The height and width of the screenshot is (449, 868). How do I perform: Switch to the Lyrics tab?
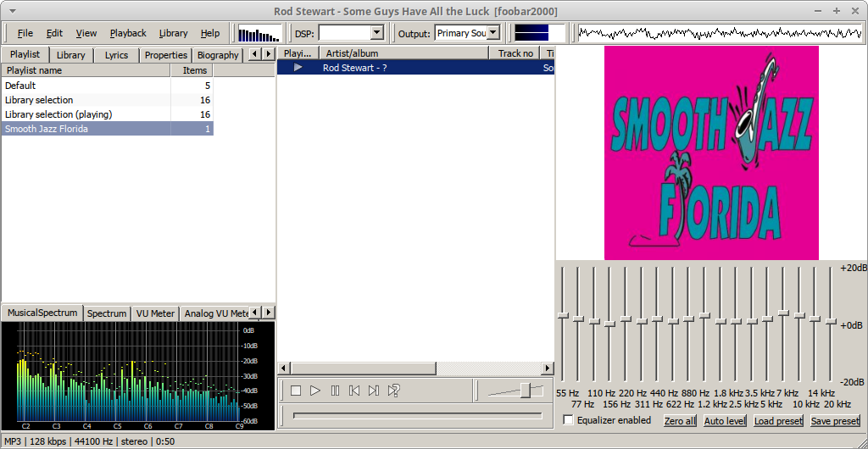click(x=116, y=55)
